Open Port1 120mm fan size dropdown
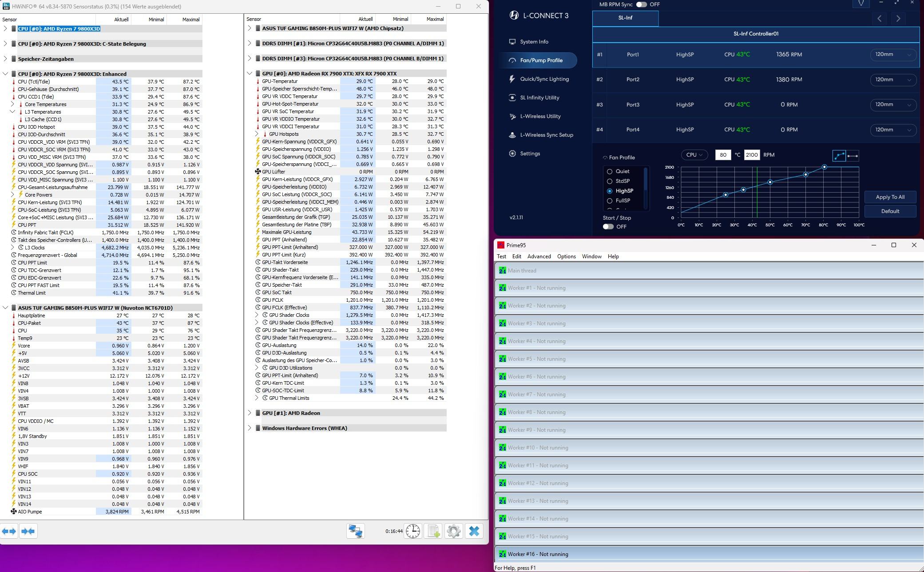The height and width of the screenshot is (572, 924). click(892, 55)
